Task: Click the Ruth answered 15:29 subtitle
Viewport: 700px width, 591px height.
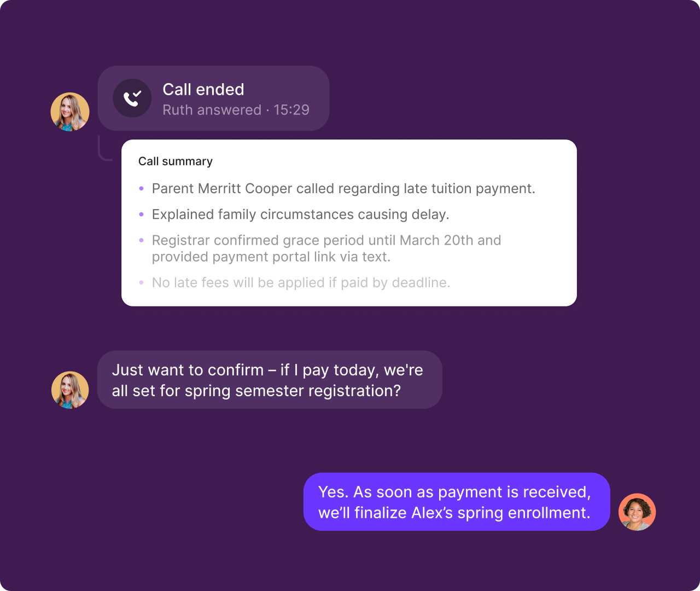Action: pos(236,110)
